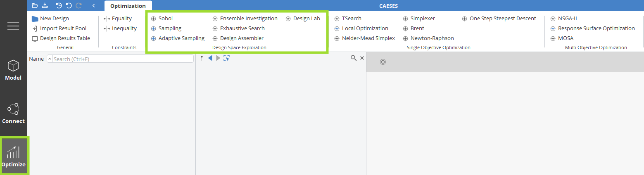The image size is (644, 175).
Task: Click the magnifier search icon in editor
Action: 354,58
